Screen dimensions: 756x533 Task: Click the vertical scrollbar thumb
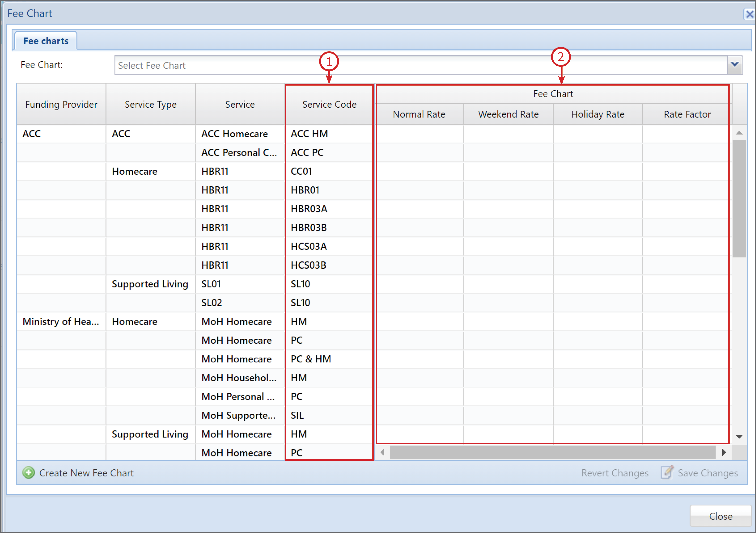pos(739,199)
